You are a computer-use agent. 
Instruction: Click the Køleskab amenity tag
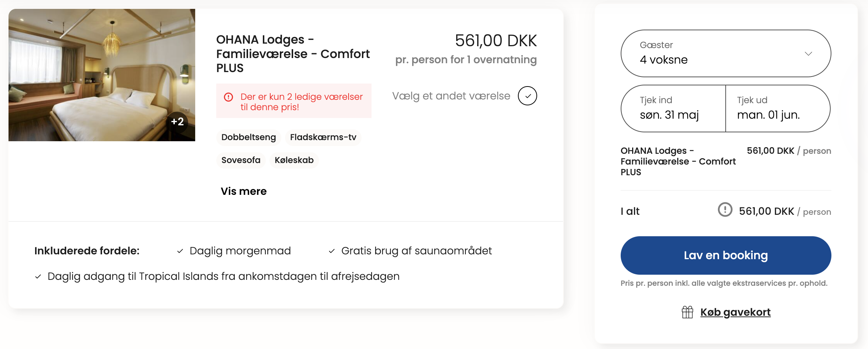pyautogui.click(x=294, y=160)
